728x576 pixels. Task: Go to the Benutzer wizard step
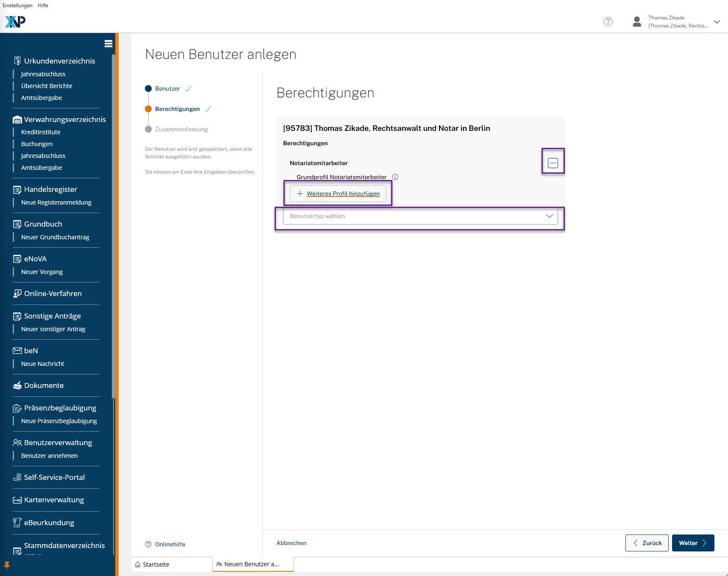tap(167, 89)
